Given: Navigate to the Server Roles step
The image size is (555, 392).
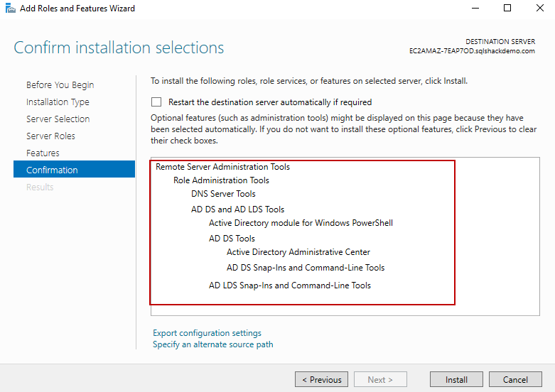Looking at the screenshot, I should 50,136.
